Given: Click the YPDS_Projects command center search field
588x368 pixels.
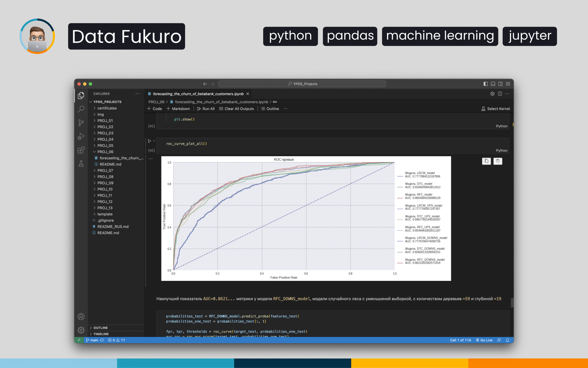Looking at the screenshot, I should click(x=302, y=84).
